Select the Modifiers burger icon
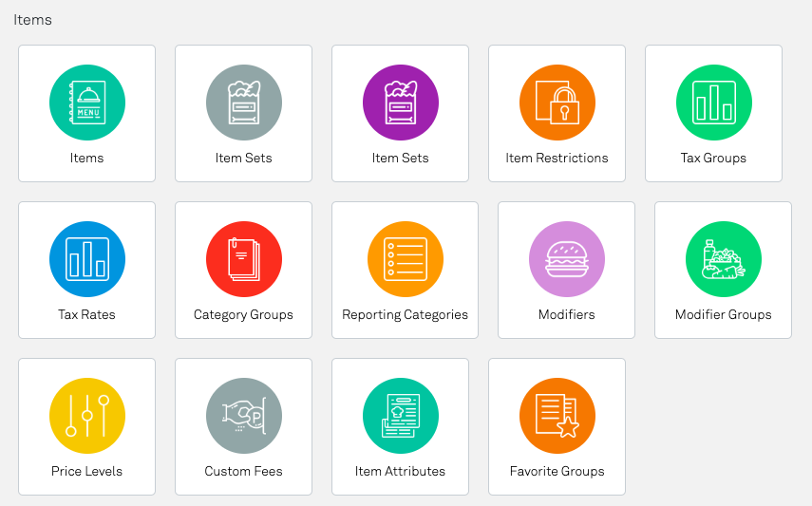This screenshot has width=812, height=506. coord(567,259)
